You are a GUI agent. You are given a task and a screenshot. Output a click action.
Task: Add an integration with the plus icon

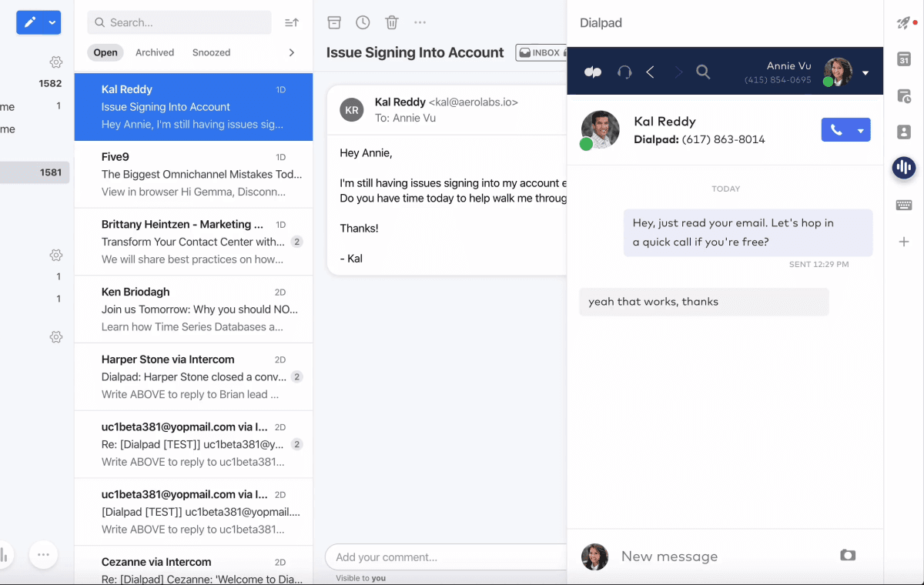(904, 242)
